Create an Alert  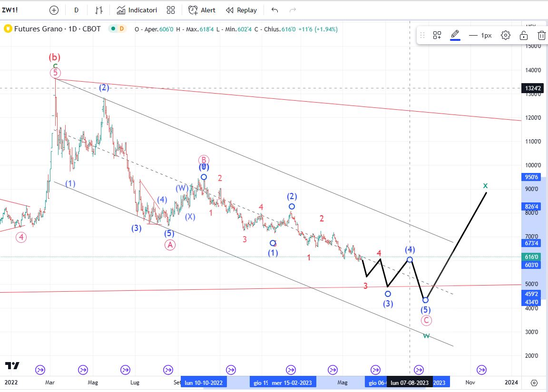coord(202,10)
